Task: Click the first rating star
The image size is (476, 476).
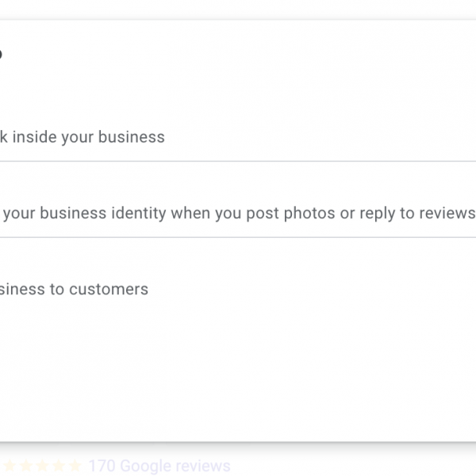Action: (x=10, y=466)
